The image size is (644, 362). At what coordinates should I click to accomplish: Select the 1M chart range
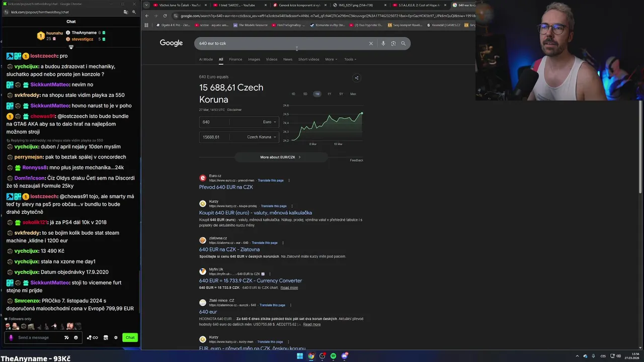(317, 94)
